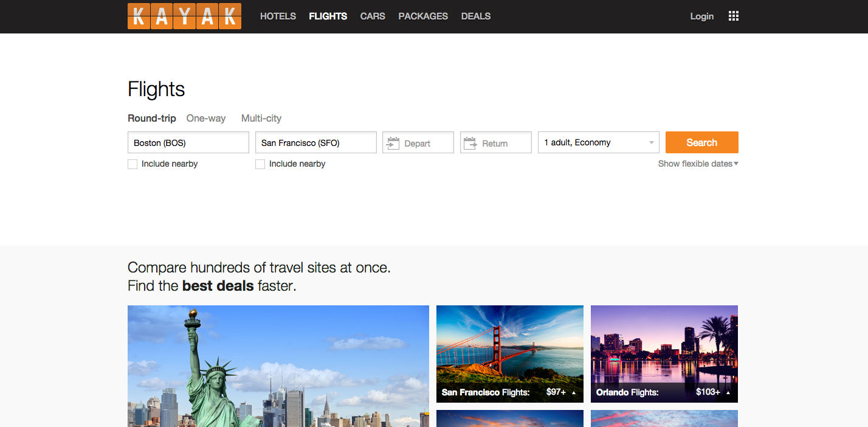Click the Depart calendar icon
The image size is (868, 427).
(393, 143)
